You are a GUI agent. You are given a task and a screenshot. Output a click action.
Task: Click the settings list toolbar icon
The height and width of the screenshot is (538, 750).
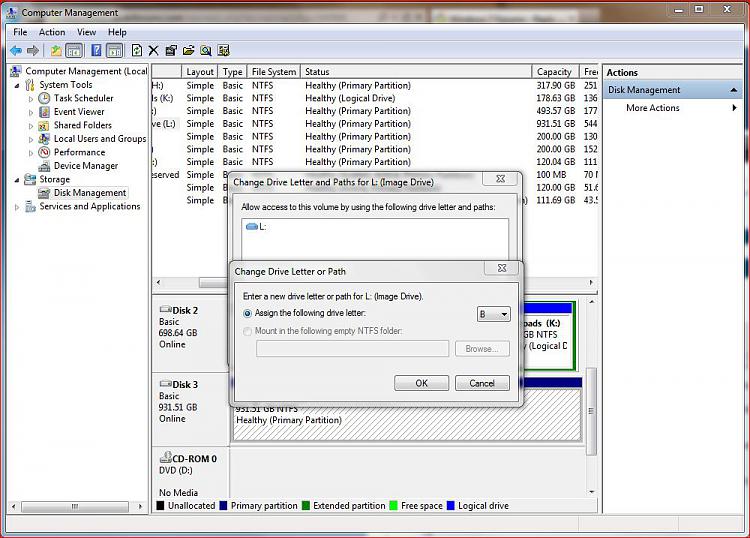click(x=223, y=50)
